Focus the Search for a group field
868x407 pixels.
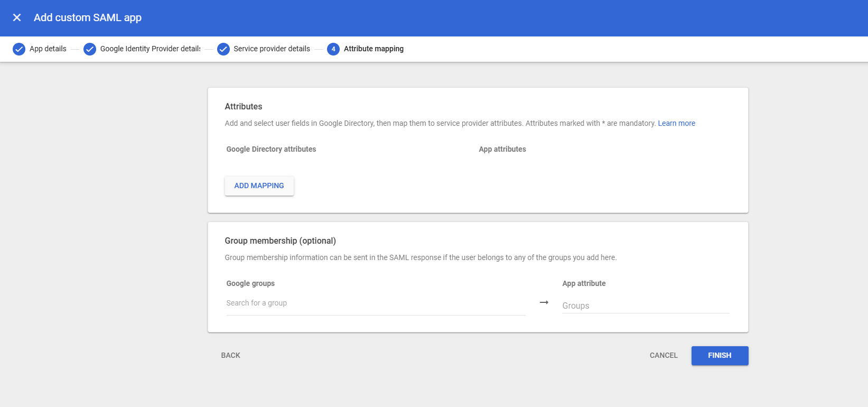tap(375, 303)
